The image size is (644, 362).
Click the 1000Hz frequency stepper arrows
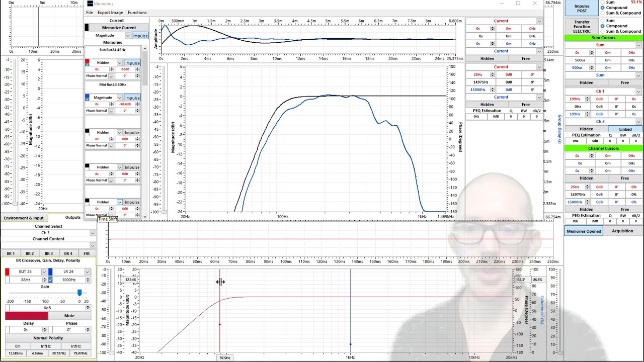click(88, 280)
